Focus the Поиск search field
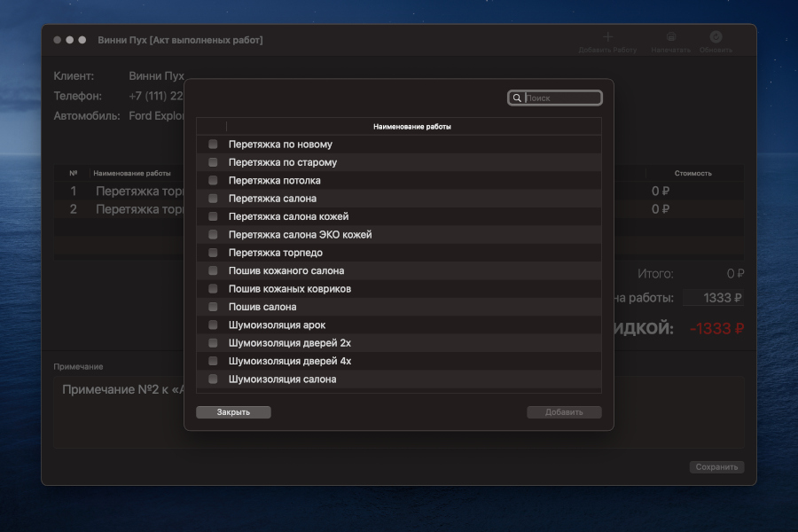Viewport: 798px width, 532px height. tap(555, 98)
